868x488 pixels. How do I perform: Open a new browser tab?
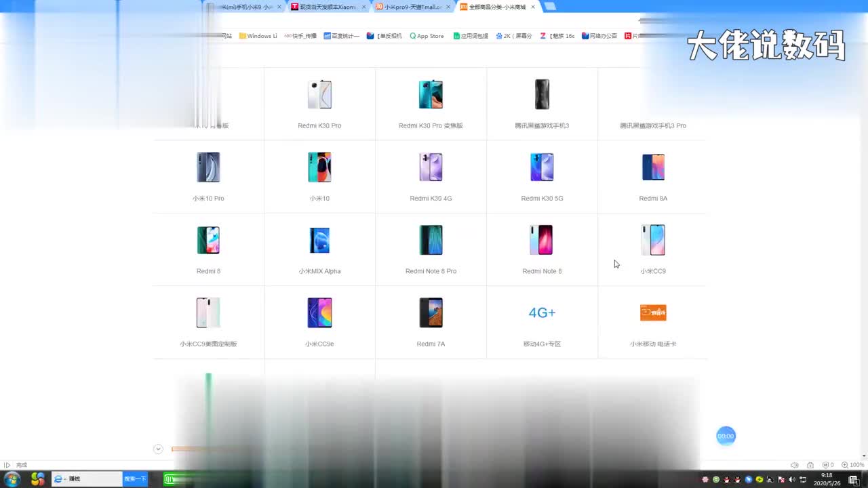pyautogui.click(x=550, y=7)
